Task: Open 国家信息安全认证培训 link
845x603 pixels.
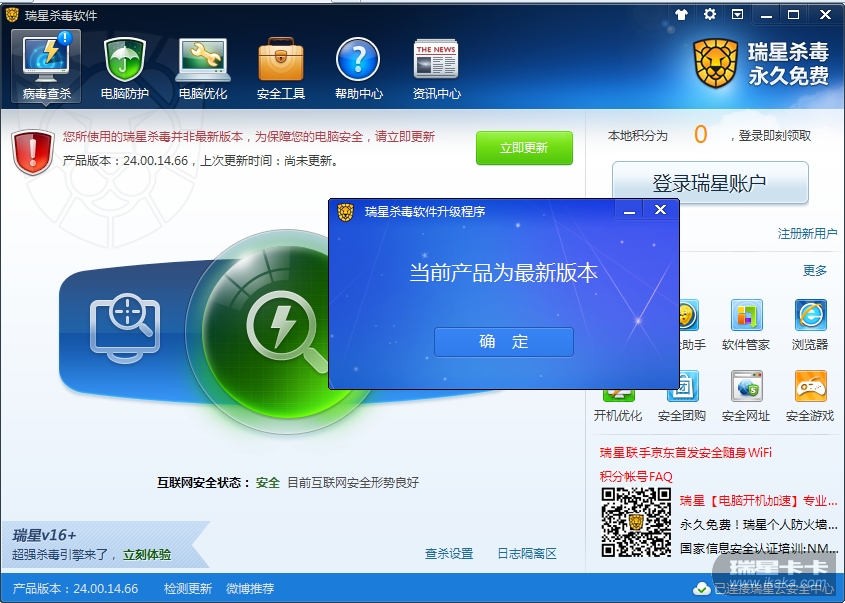Action: [x=758, y=549]
